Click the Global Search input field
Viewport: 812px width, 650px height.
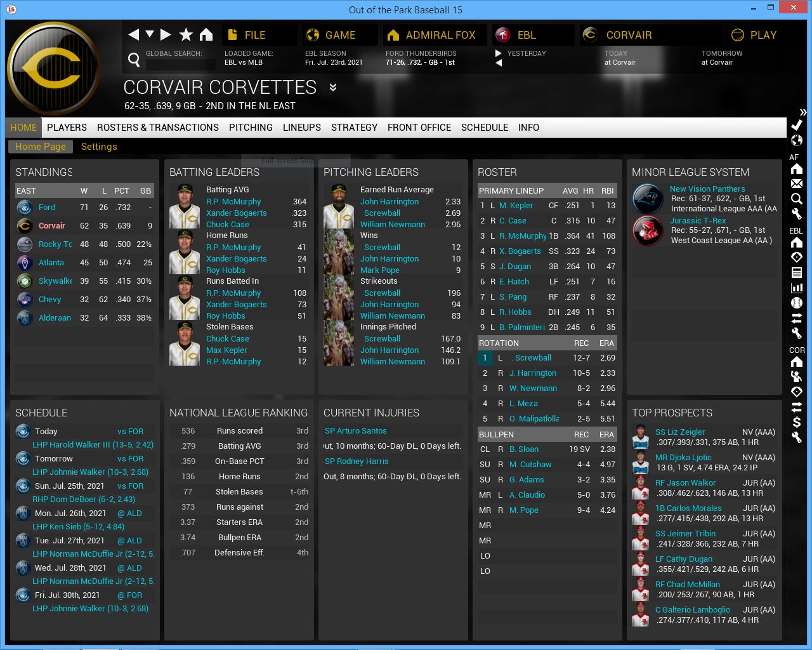tap(180, 64)
